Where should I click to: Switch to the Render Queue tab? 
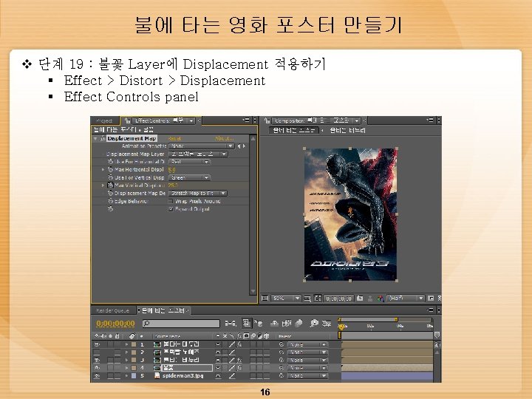114,310
